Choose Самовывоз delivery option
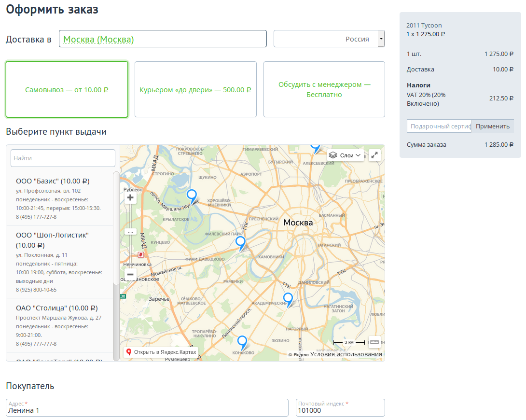 [x=67, y=89]
